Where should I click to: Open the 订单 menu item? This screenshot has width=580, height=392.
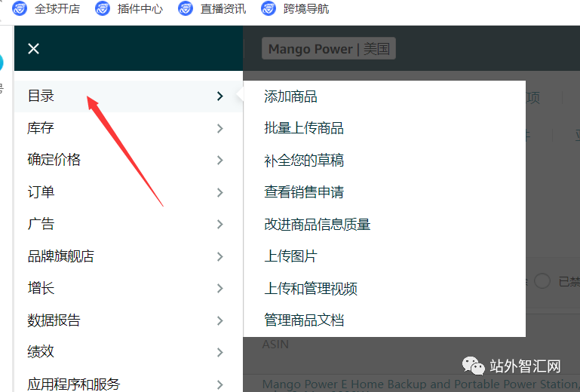[128, 192]
